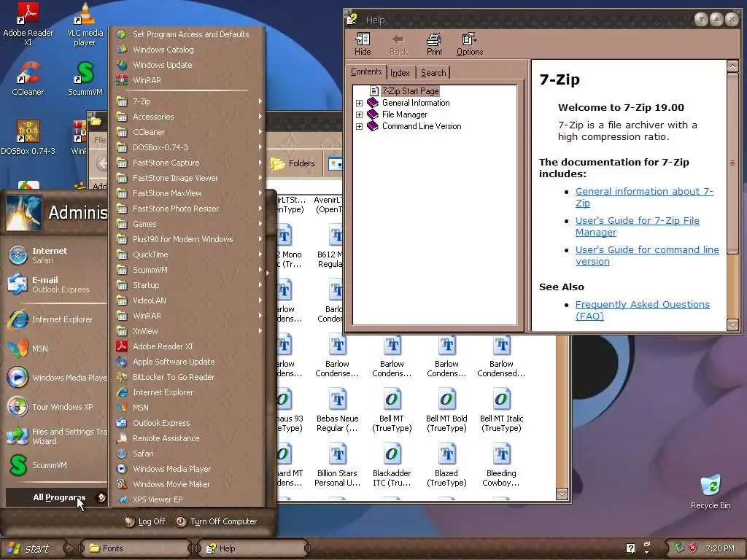Open Bleeding Cowboy font file
Screen dimensions: 747x560
(x=501, y=464)
